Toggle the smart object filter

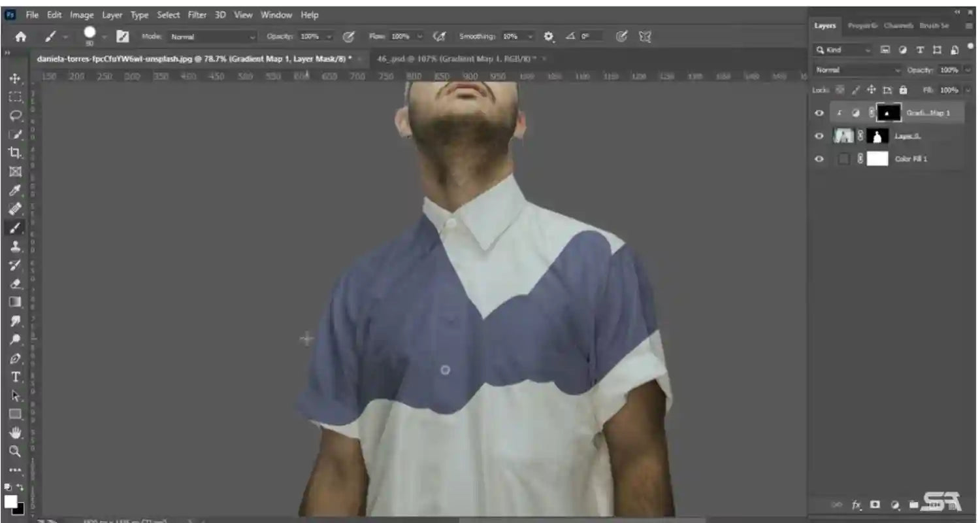coord(955,50)
